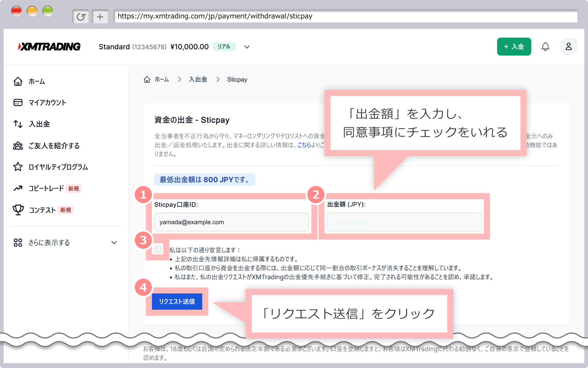
Task: Select ホーム in the sidebar
Action: tap(36, 81)
